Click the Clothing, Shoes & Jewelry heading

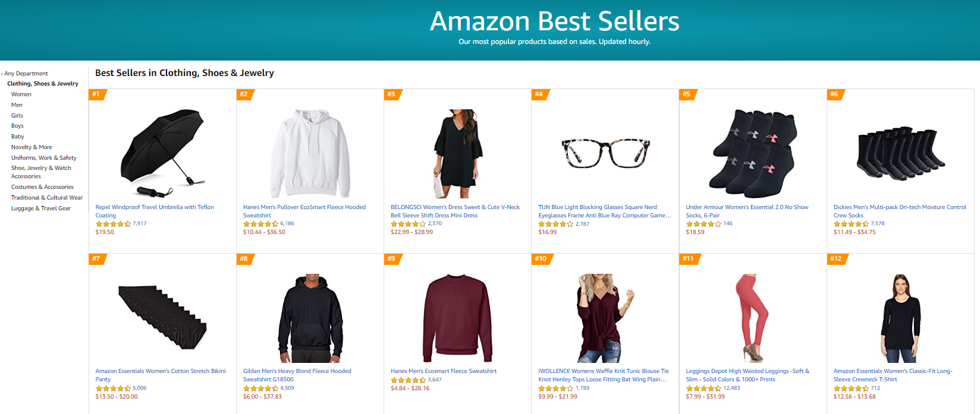(x=42, y=83)
